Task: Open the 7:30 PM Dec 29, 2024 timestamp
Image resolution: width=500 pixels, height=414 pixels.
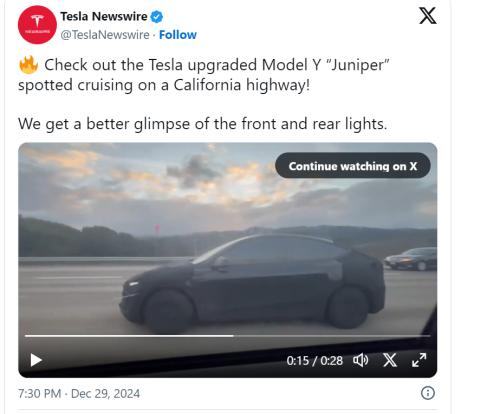Action: click(x=79, y=394)
